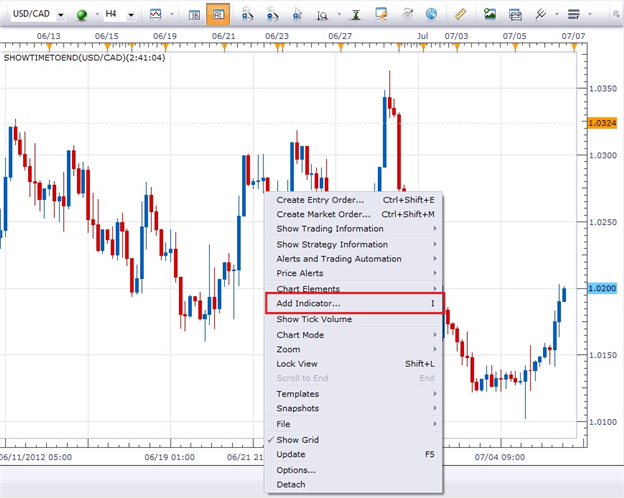624x498 pixels.
Task: Click the blue 1.0200 current price label
Action: [602, 288]
